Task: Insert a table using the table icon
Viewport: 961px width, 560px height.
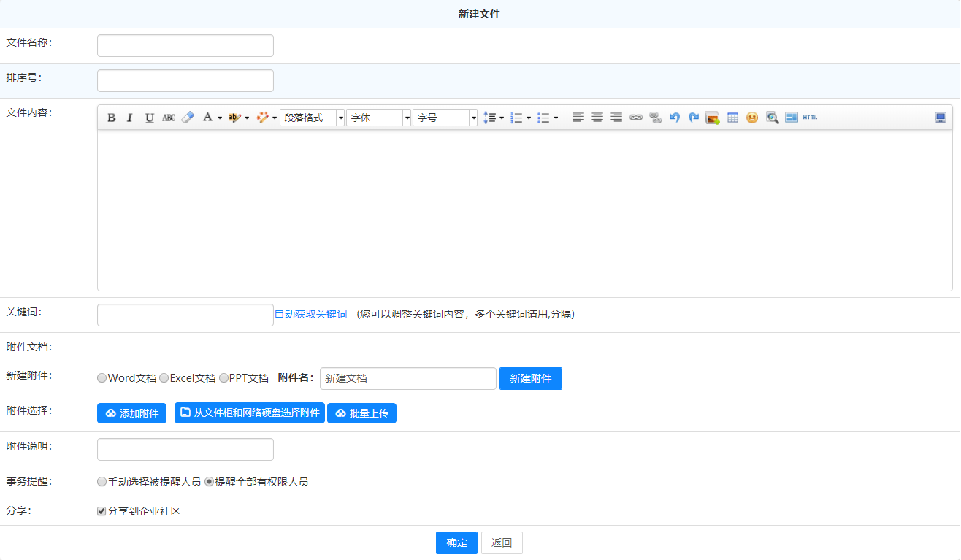Action: click(x=732, y=118)
